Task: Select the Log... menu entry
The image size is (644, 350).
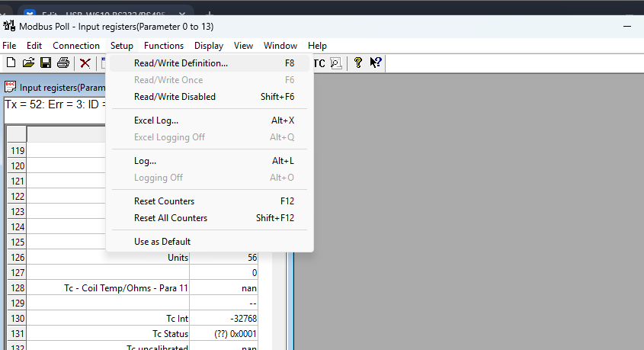Action: tap(210, 161)
